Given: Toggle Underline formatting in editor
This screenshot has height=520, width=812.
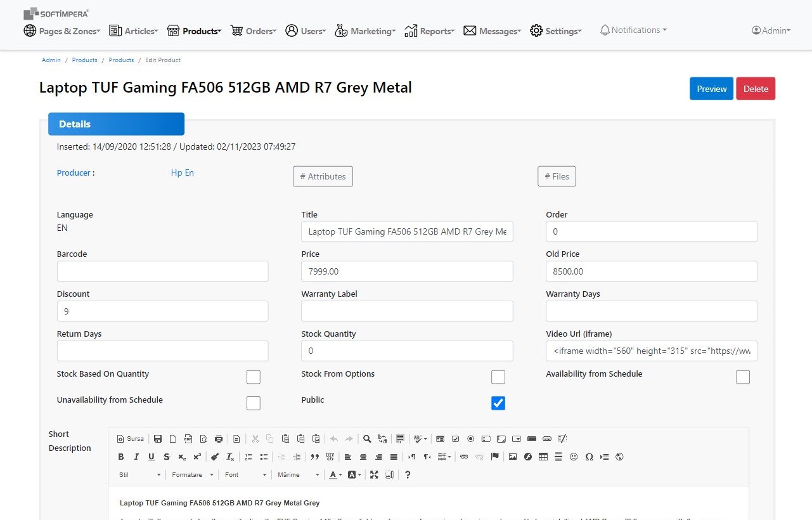Looking at the screenshot, I should [151, 457].
